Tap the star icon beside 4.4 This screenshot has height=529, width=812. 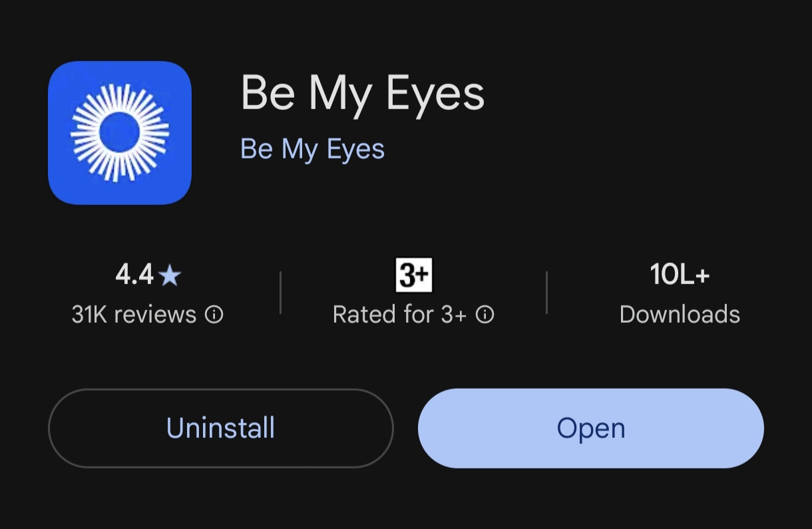coord(170,275)
